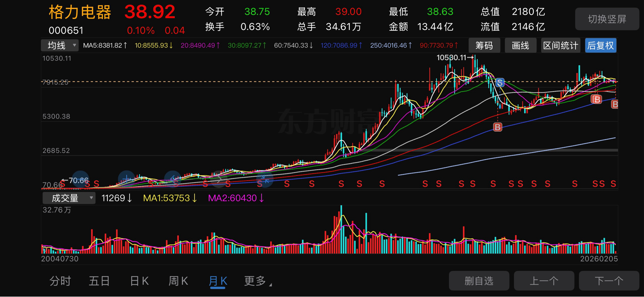The width and height of the screenshot is (644, 297).
Task: Click the red 90:7730.79 MA label
Action: tap(439, 46)
